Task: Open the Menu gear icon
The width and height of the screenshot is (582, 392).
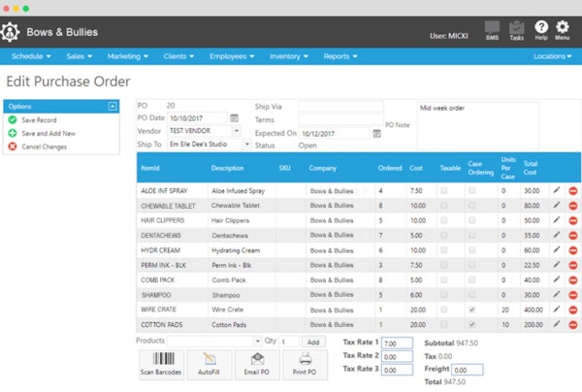Action: (x=563, y=30)
